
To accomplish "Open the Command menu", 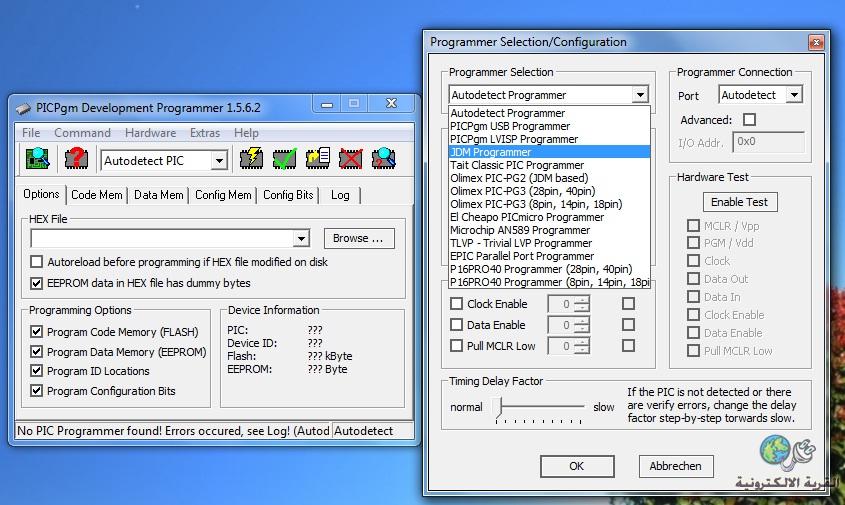I will pos(82,133).
